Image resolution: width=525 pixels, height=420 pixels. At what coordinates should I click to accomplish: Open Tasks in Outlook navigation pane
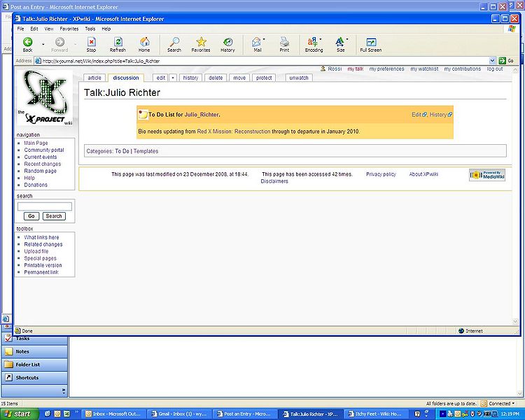[34, 338]
